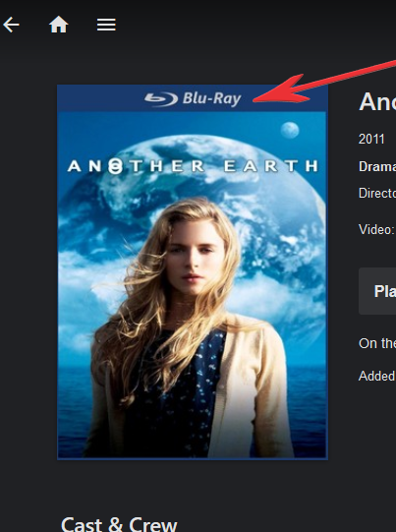The image size is (396, 532).
Task: Click the woman's face on poster
Action: [x=192, y=258]
